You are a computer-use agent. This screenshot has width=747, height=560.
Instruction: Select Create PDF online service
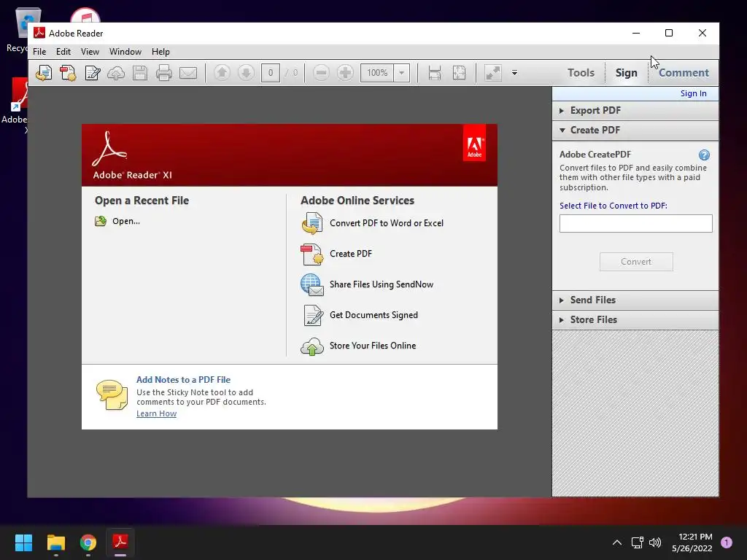point(351,254)
